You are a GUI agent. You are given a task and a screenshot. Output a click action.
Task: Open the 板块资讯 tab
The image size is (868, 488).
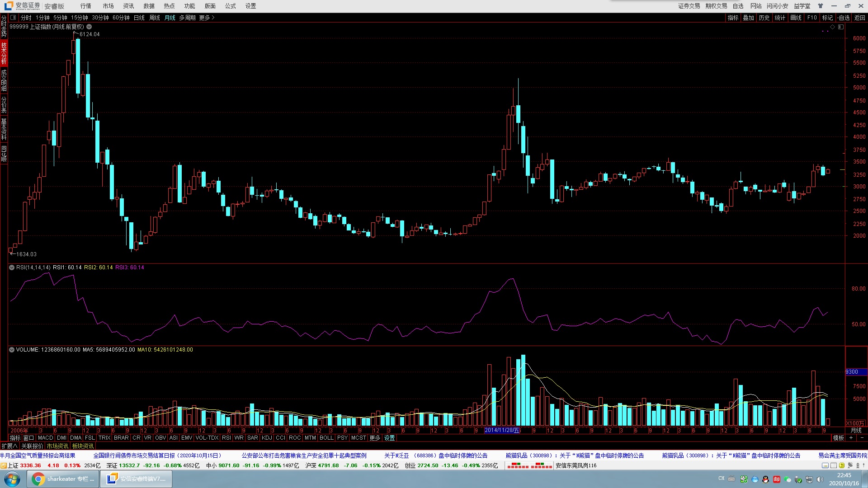point(83,446)
